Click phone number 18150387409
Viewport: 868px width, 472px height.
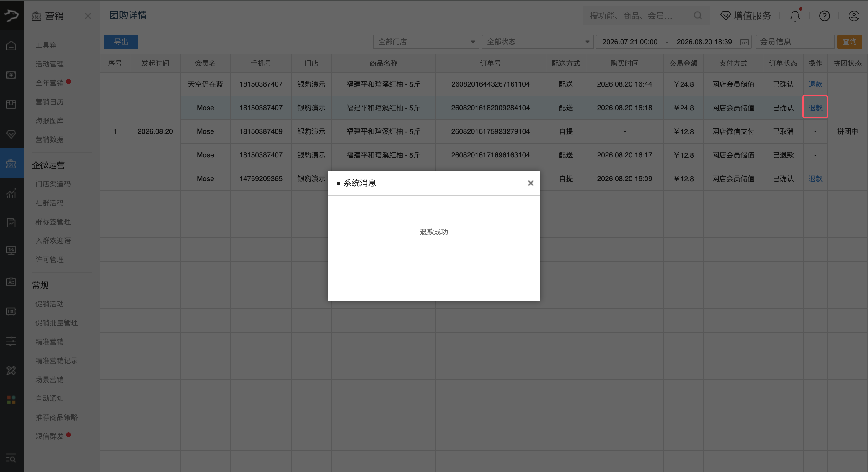261,131
